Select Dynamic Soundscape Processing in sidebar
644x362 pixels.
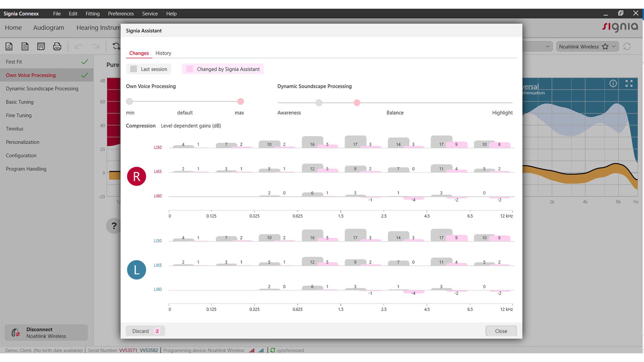coord(46,88)
